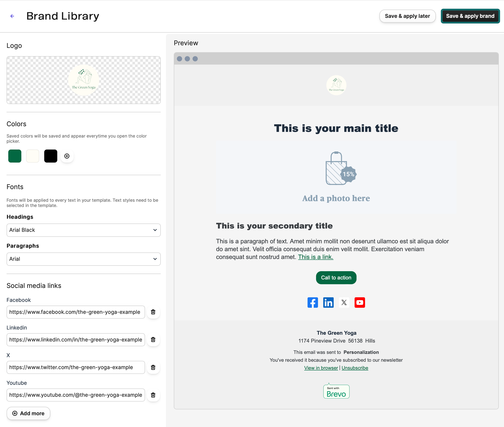Choose Save & apply later

click(x=407, y=16)
